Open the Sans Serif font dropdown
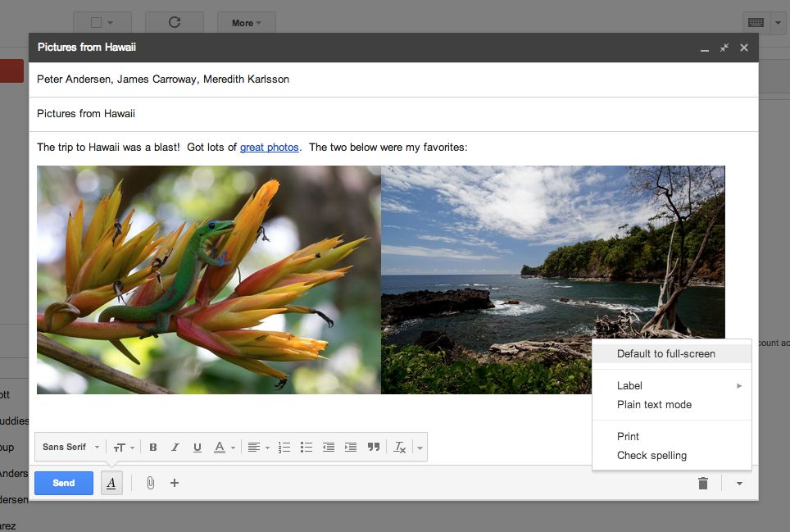 point(70,447)
